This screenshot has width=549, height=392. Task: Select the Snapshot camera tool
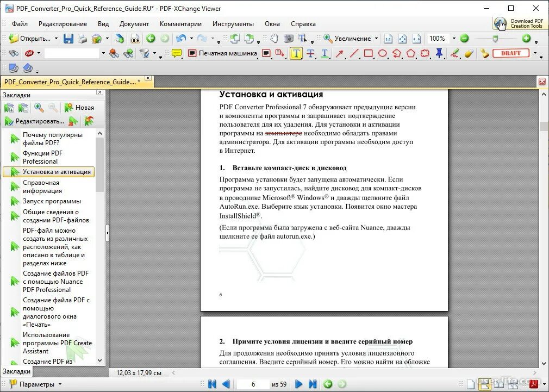click(x=288, y=39)
